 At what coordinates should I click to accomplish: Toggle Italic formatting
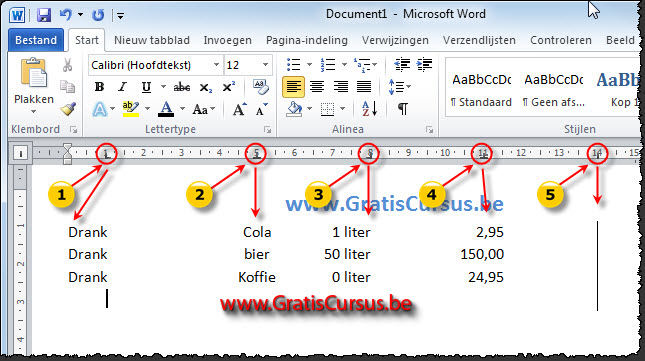122,87
